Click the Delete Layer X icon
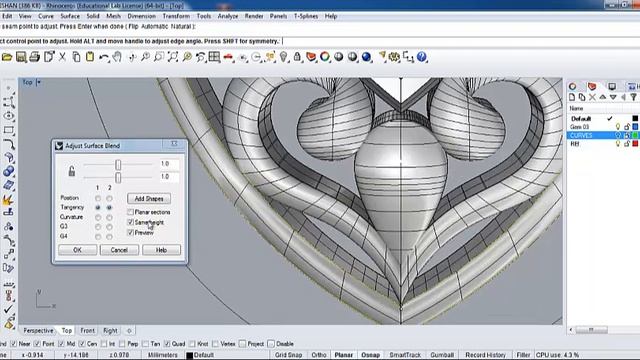 point(592,97)
